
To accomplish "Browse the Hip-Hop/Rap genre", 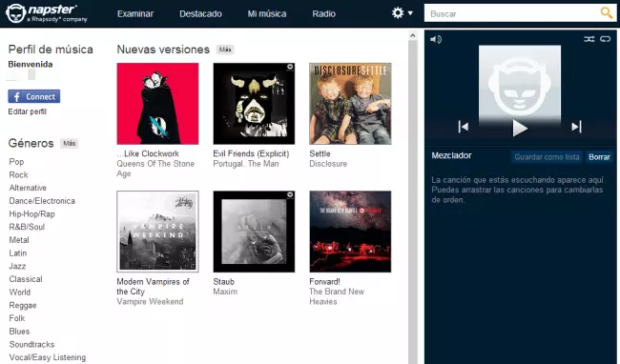I will (x=32, y=214).
